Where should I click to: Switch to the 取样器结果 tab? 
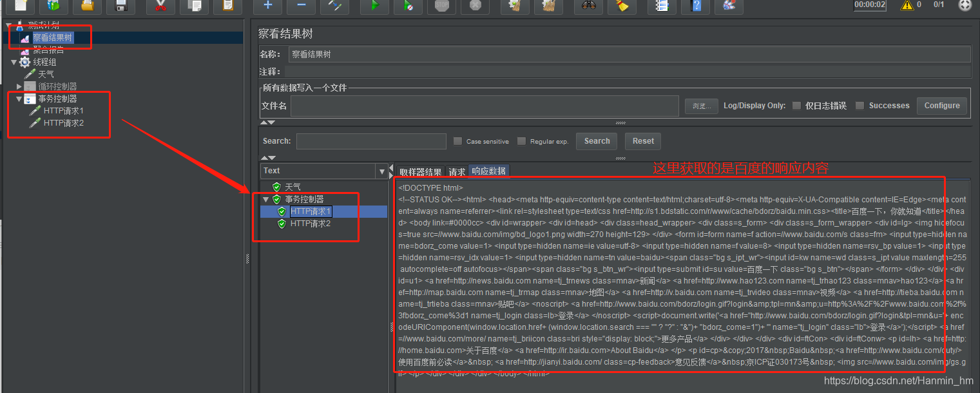(420, 171)
